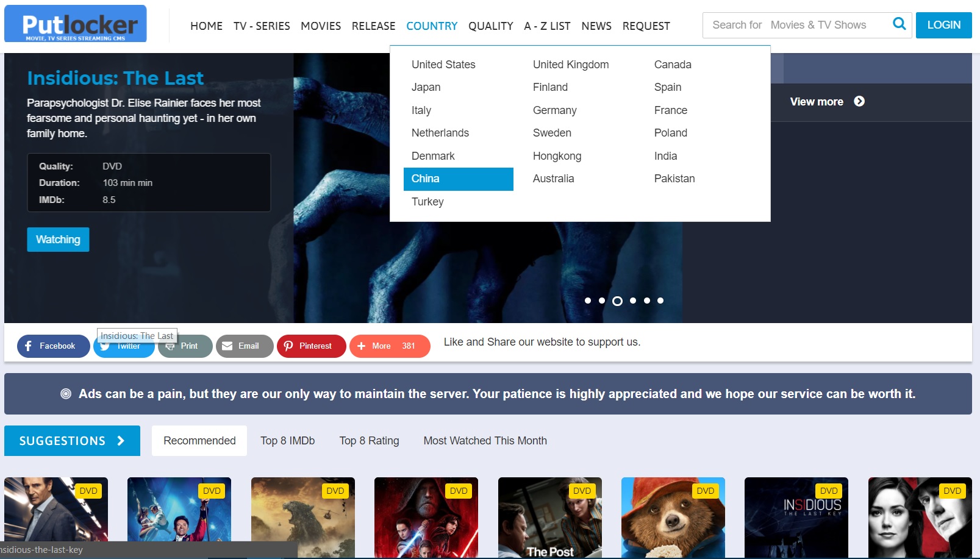
Task: Click the LOGIN button
Action: (943, 25)
